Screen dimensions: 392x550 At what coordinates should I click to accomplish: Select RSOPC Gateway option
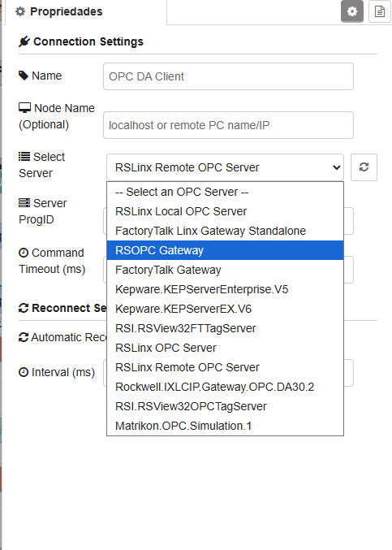[226, 250]
